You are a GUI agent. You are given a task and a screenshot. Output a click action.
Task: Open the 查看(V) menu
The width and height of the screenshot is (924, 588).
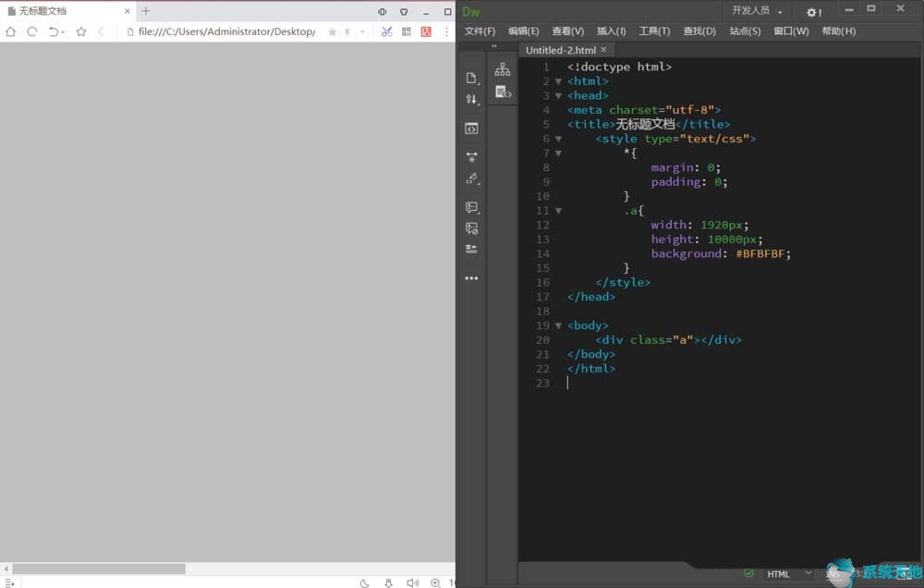coord(568,31)
